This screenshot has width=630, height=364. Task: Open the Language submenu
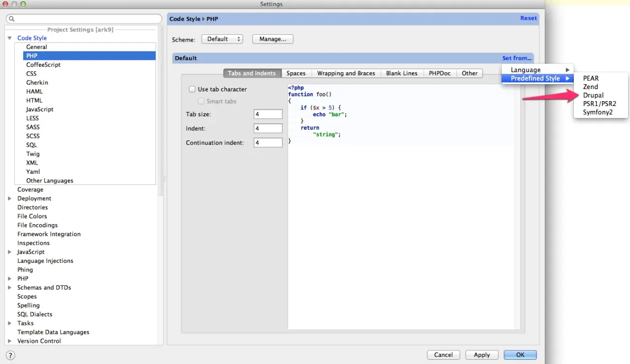point(537,70)
